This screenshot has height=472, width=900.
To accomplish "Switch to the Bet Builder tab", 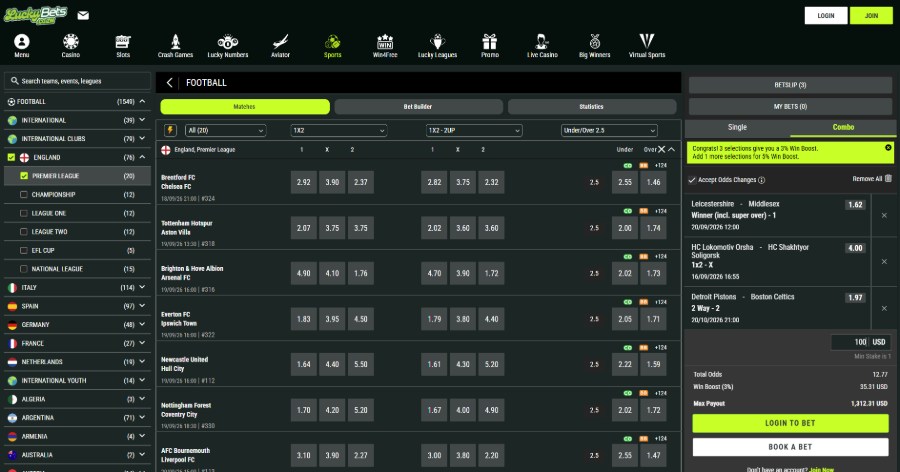I will 418,107.
